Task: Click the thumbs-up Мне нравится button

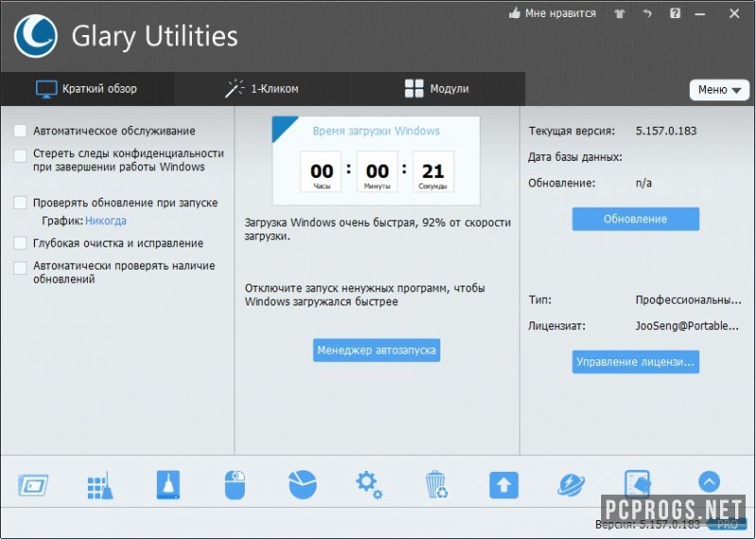Action: coord(553,13)
